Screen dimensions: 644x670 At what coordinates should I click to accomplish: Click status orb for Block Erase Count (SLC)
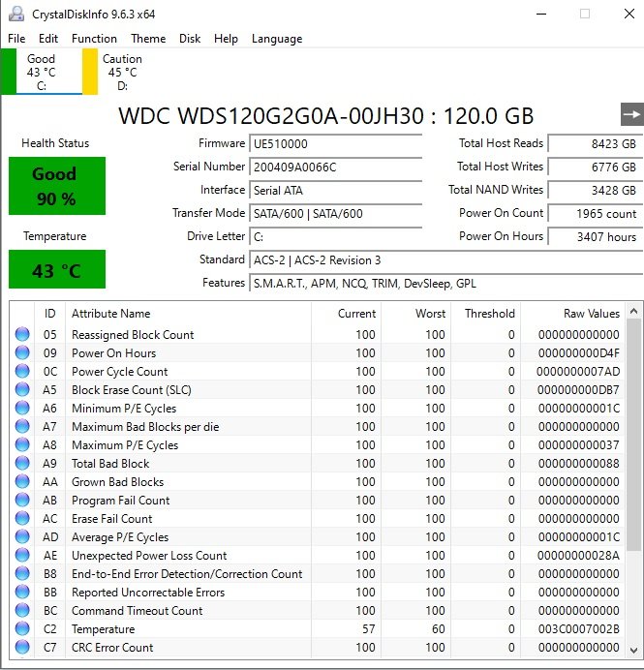coord(22,389)
